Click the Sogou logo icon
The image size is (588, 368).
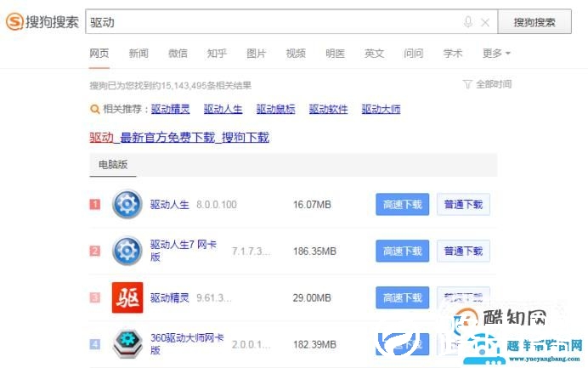click(15, 21)
